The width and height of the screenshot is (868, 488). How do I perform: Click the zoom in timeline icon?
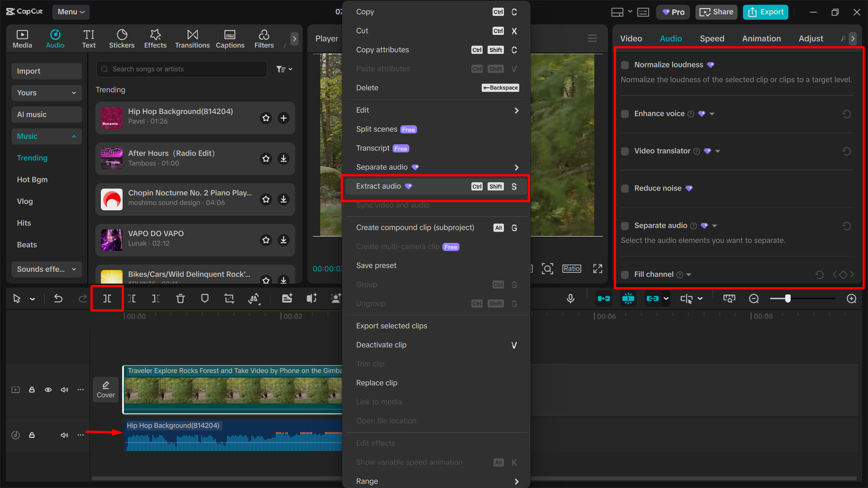point(852,298)
